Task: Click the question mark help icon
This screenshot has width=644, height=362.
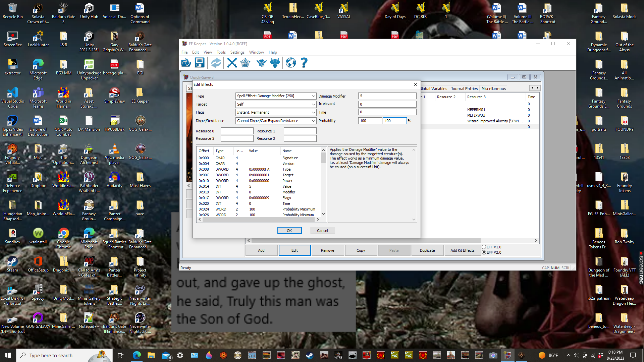Action: pos(304,63)
